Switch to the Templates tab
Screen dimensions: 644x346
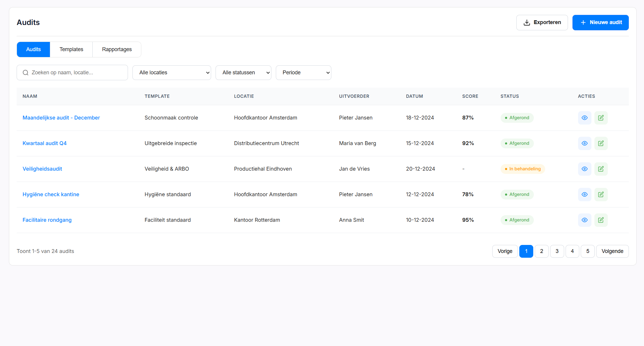(x=71, y=49)
